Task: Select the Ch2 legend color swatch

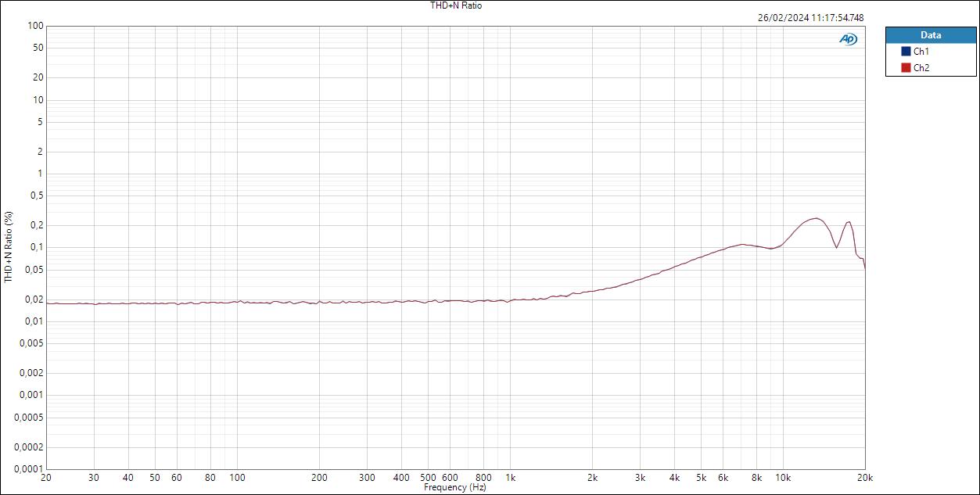Action: [907, 67]
